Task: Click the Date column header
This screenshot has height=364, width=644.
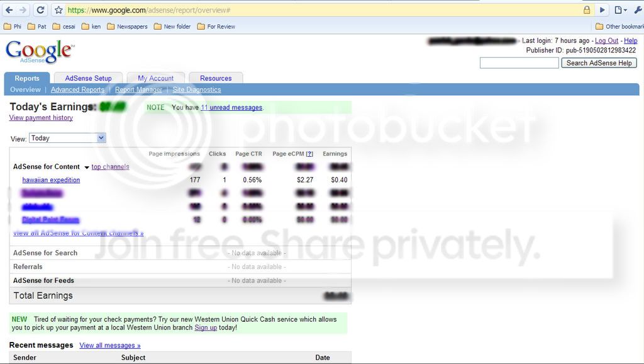Action: pos(323,358)
